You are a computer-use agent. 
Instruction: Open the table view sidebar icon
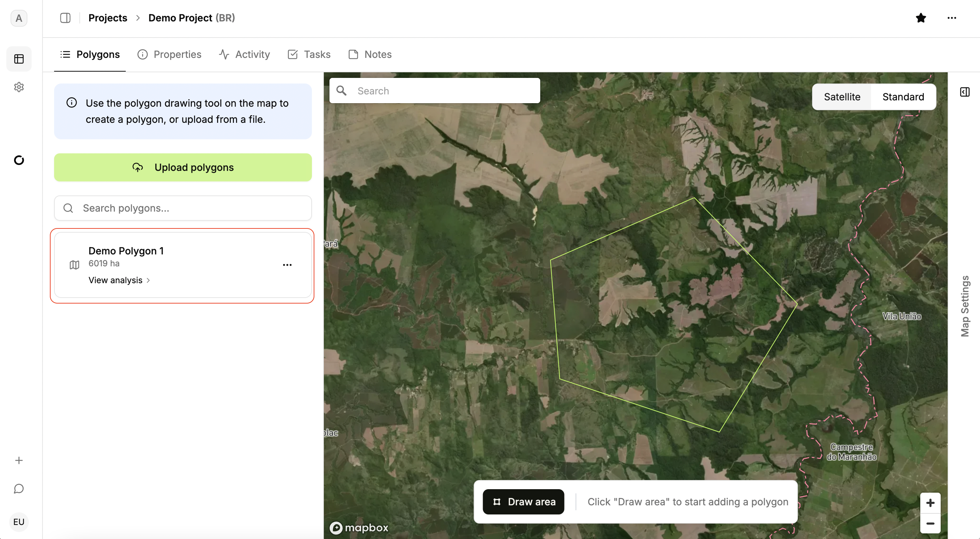click(x=19, y=59)
